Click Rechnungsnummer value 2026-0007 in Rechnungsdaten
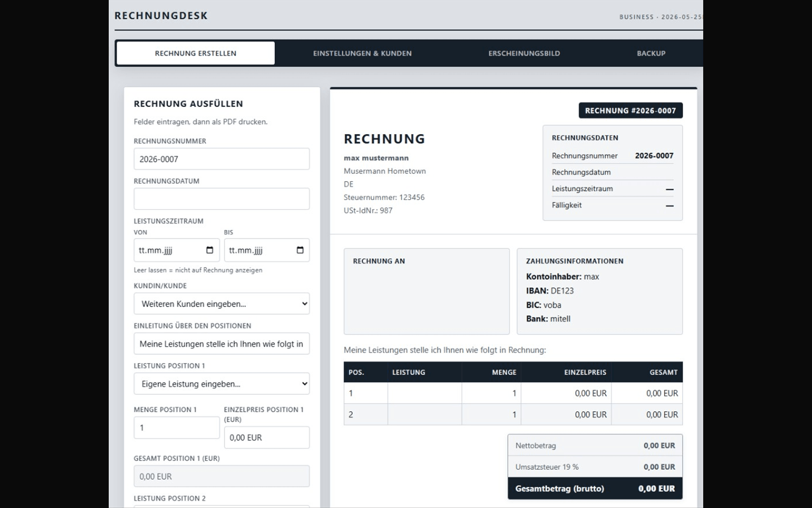 (x=654, y=156)
